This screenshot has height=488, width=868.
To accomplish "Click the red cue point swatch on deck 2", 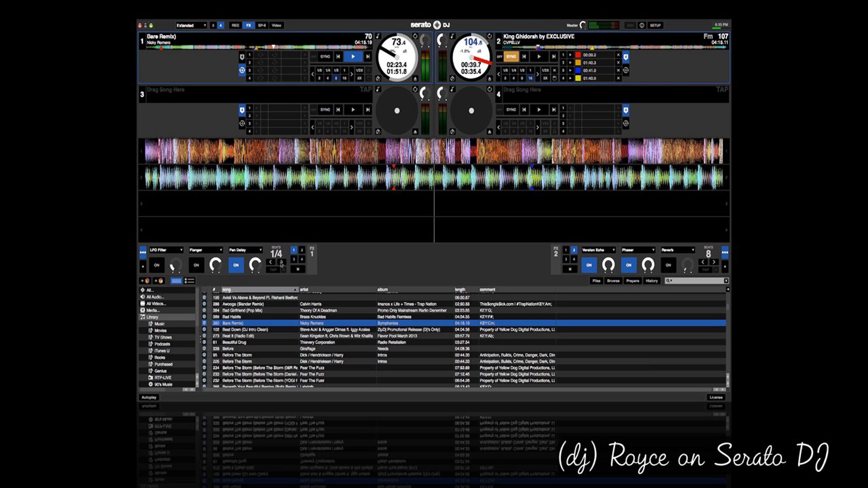I will 578,55.
